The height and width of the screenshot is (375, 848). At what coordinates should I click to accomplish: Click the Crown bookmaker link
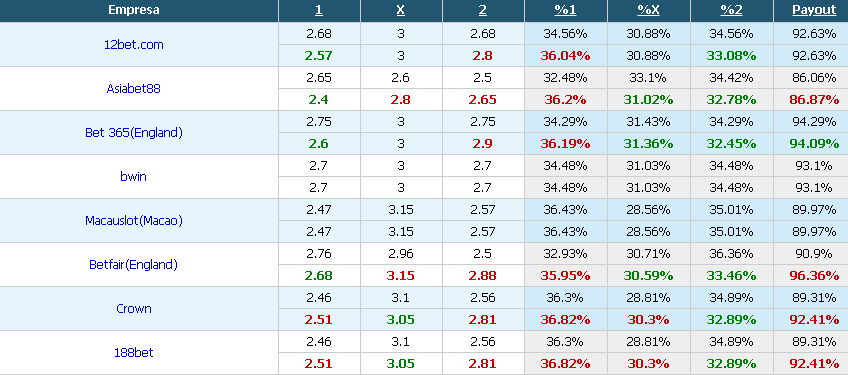click(x=134, y=308)
